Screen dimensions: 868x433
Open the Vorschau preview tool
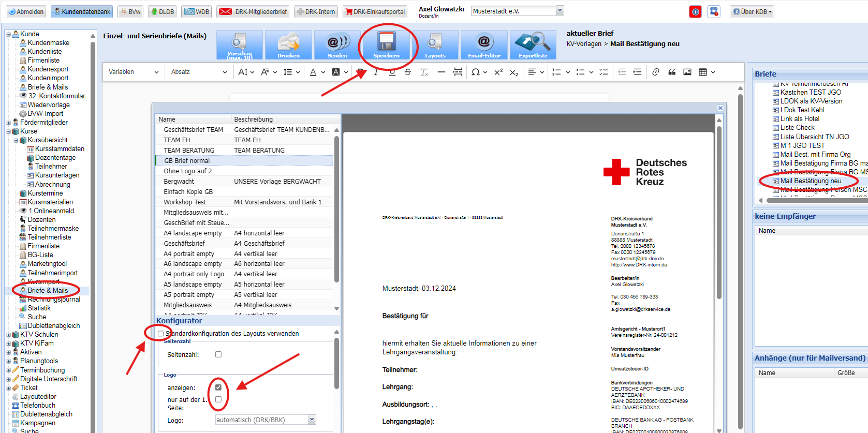point(239,44)
